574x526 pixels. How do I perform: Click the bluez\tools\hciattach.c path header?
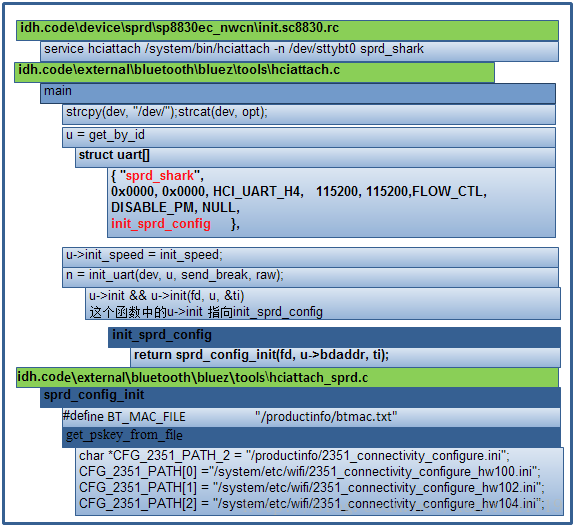254,72
